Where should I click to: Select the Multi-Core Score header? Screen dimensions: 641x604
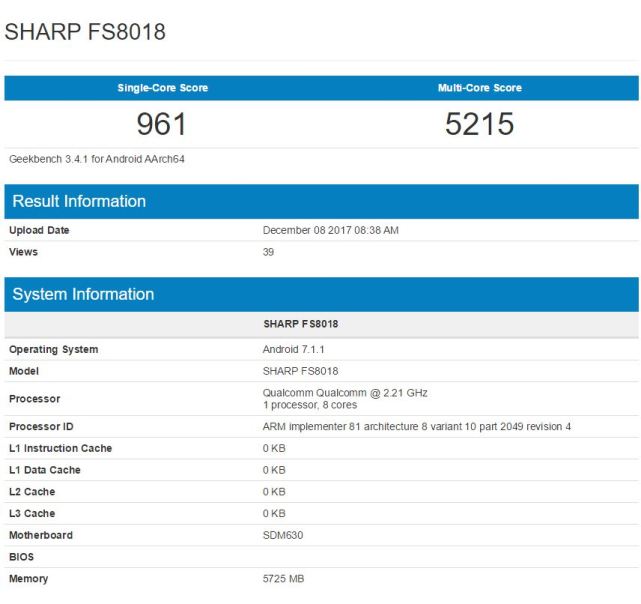click(479, 88)
